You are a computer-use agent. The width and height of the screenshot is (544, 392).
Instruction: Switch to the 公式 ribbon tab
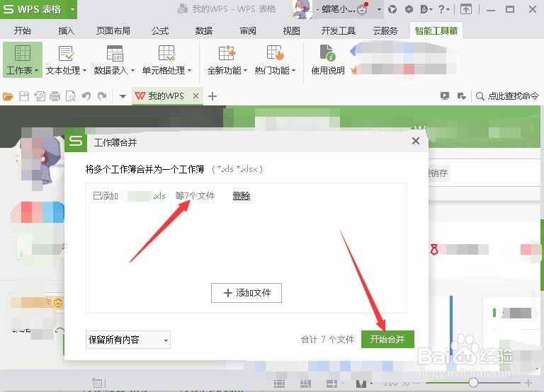pos(160,31)
